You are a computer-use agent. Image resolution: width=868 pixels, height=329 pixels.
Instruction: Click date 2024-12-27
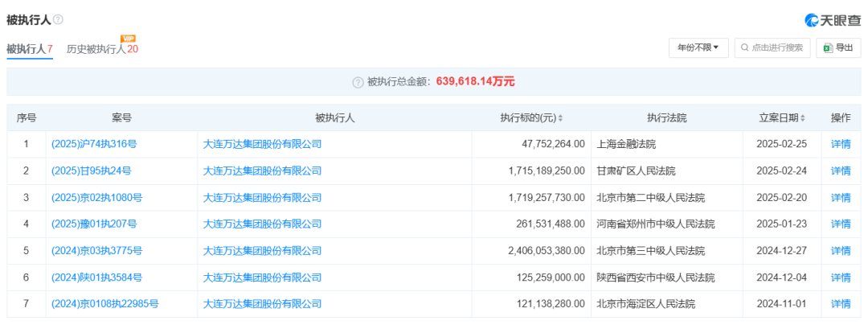click(782, 250)
